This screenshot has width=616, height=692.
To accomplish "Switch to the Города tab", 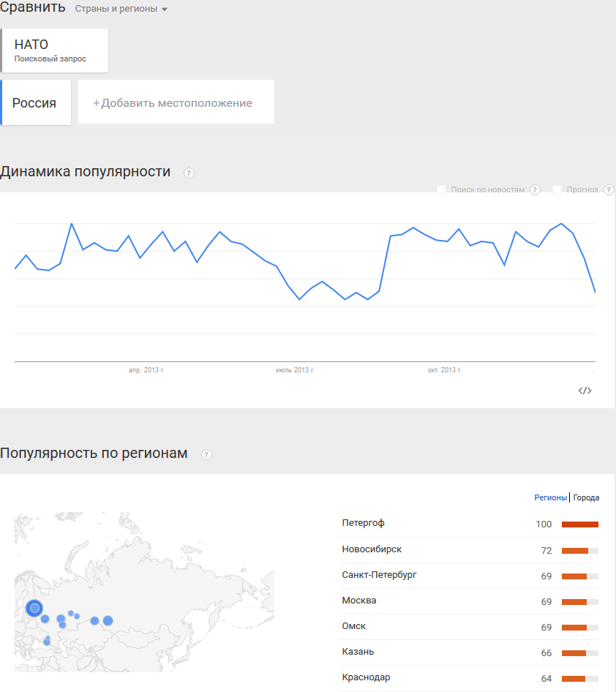I will pos(586,497).
